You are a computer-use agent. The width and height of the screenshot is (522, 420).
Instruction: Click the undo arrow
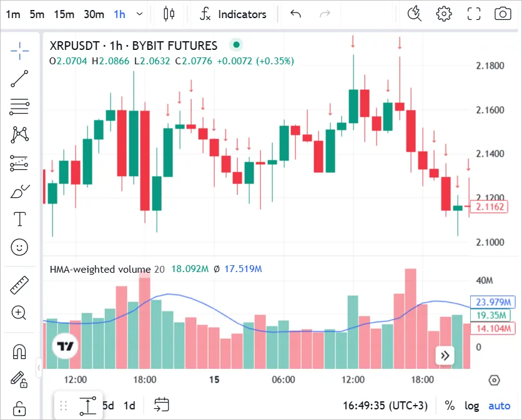coord(295,13)
